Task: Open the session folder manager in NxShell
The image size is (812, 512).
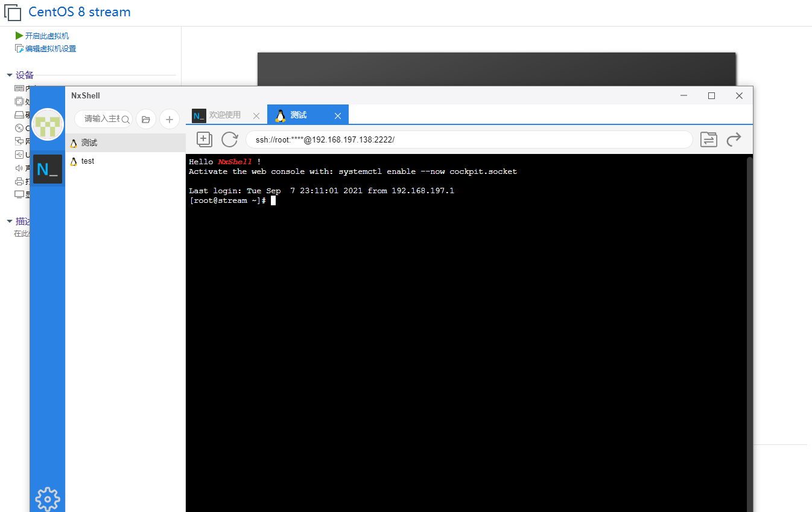Action: (x=145, y=119)
